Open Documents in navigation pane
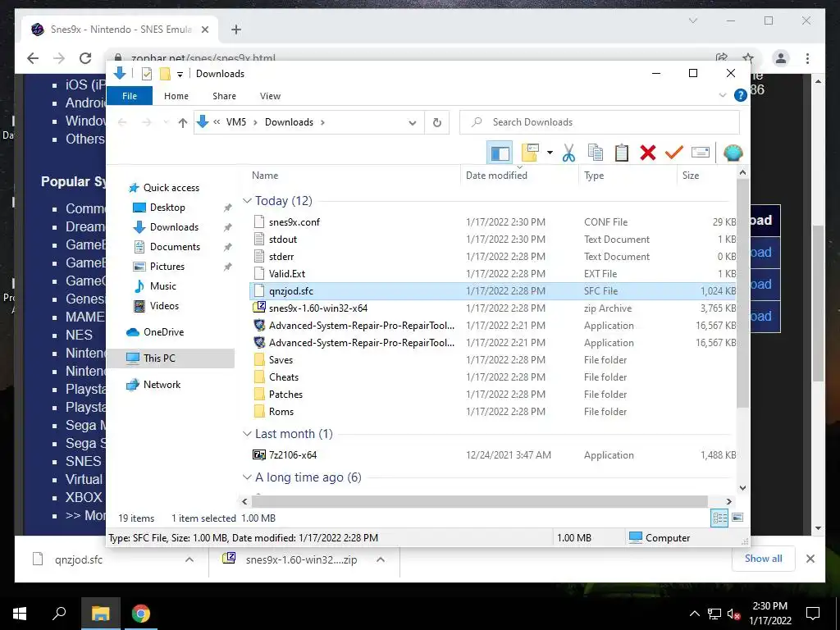This screenshot has height=630, width=840. click(x=175, y=247)
